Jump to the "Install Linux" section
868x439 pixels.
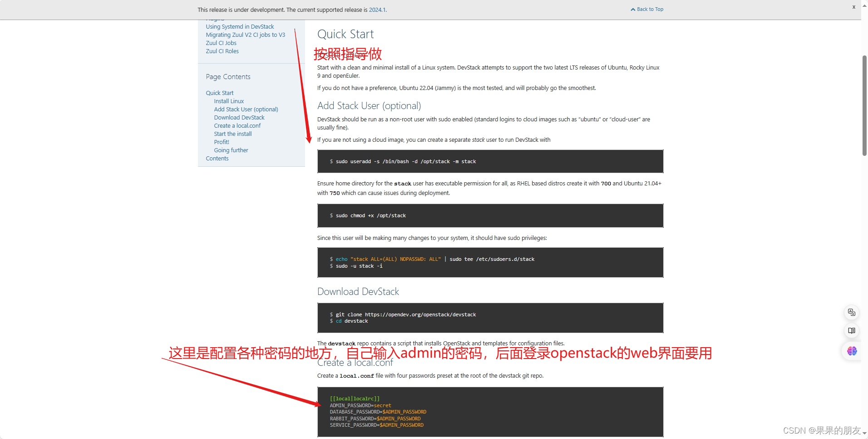(228, 101)
